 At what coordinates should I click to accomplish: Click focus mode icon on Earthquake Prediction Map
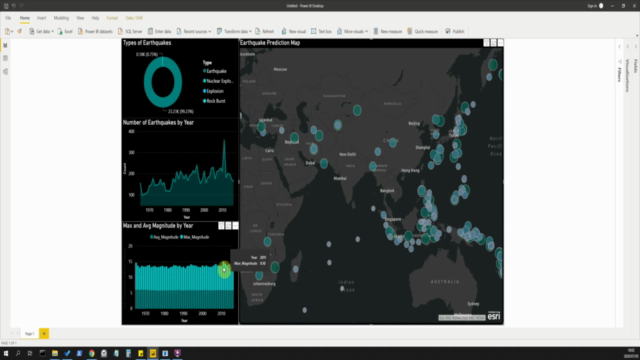click(493, 43)
